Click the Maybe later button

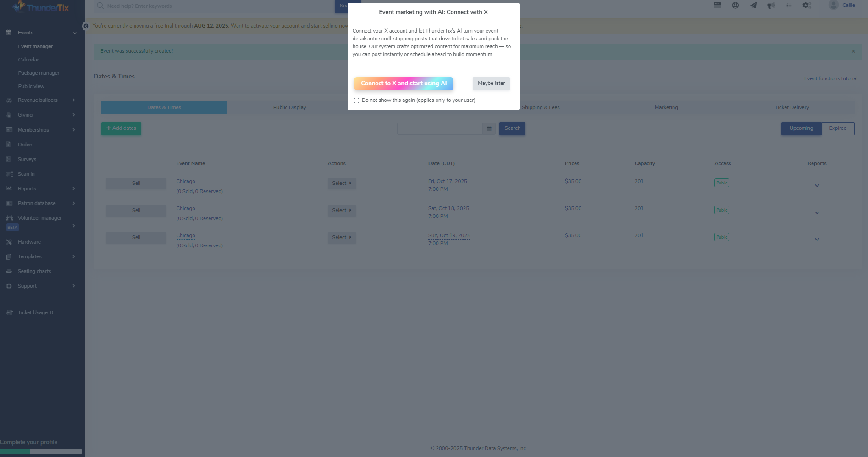491,84
